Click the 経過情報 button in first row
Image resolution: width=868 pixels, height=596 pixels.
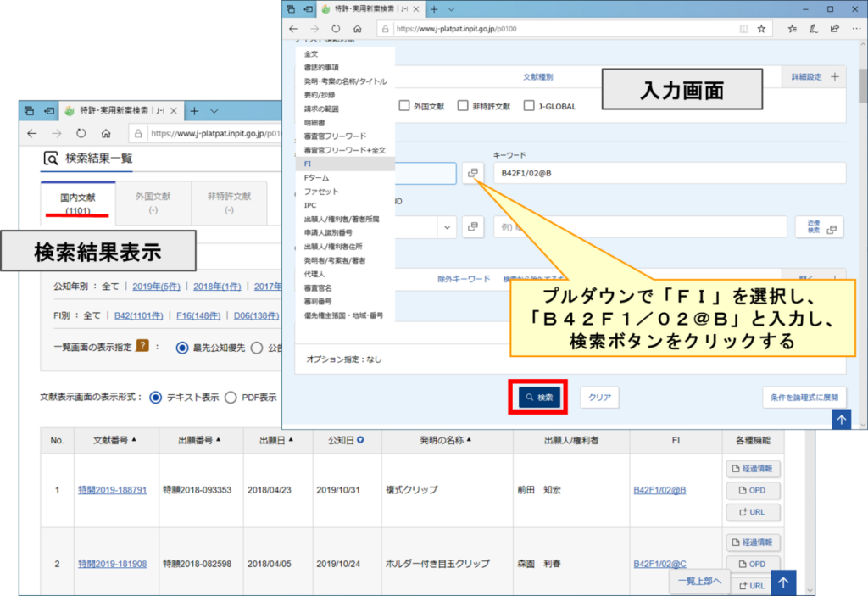(x=753, y=469)
